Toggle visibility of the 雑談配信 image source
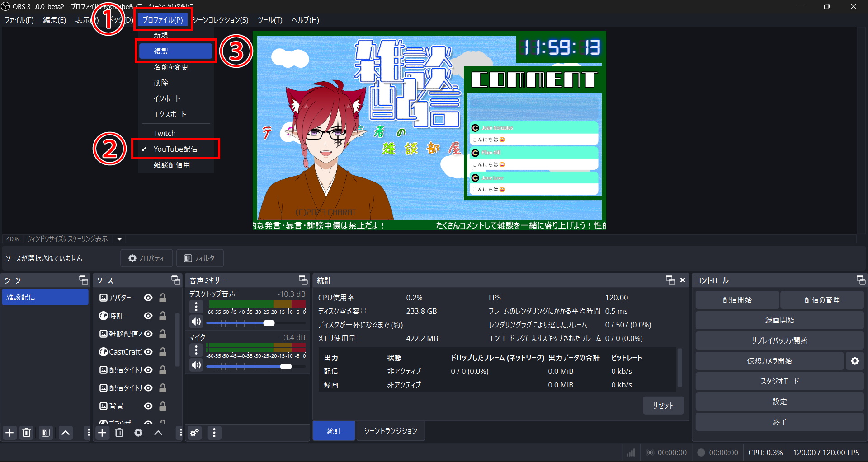The height and width of the screenshot is (462, 868). click(x=148, y=334)
